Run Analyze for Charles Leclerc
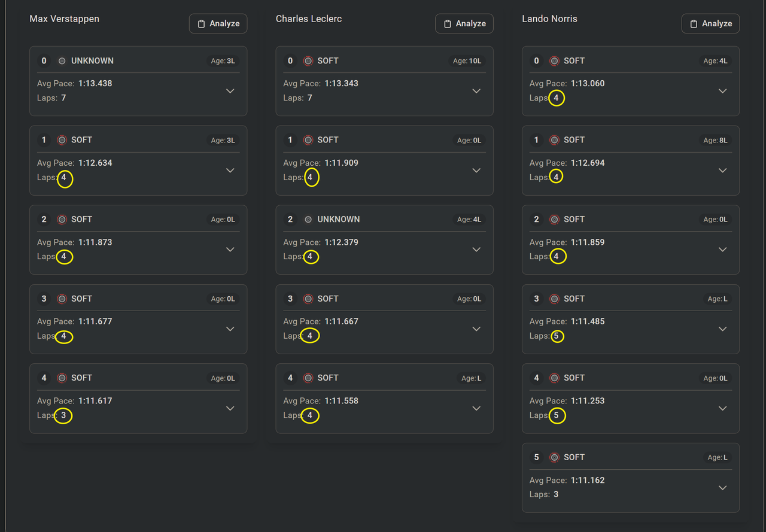The width and height of the screenshot is (766, 532). pyautogui.click(x=464, y=23)
